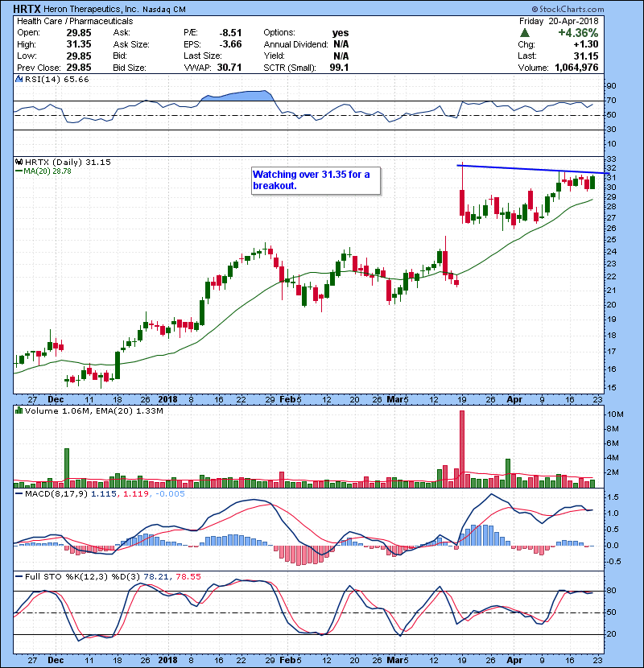Click the HRTX ticker symbol in the title
Image resolution: width=644 pixels, height=668 pixels.
click(x=27, y=9)
